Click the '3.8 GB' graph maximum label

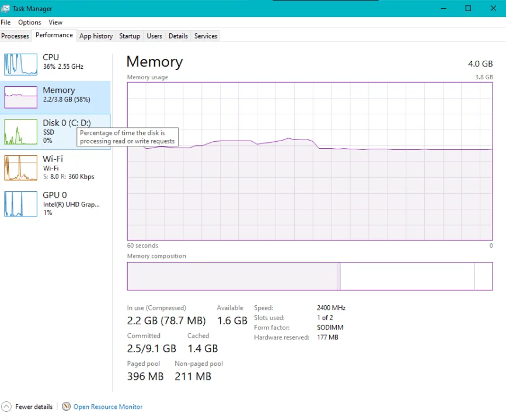coord(484,77)
